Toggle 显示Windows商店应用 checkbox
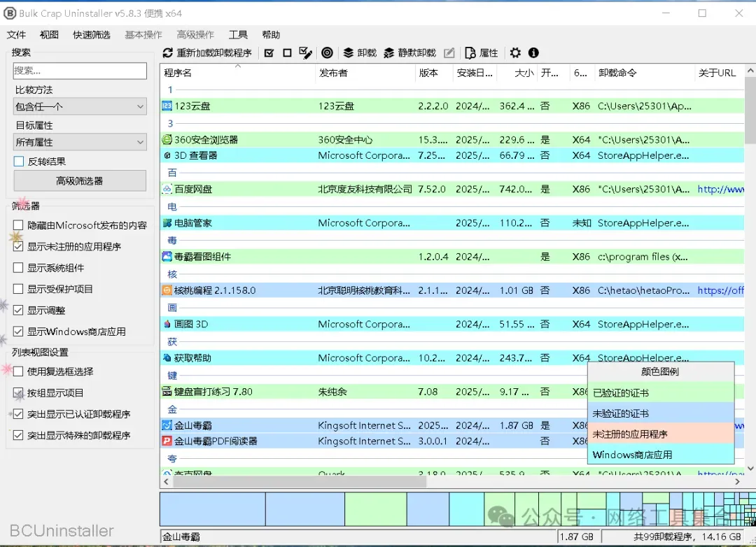This screenshot has height=547, width=756. [18, 331]
